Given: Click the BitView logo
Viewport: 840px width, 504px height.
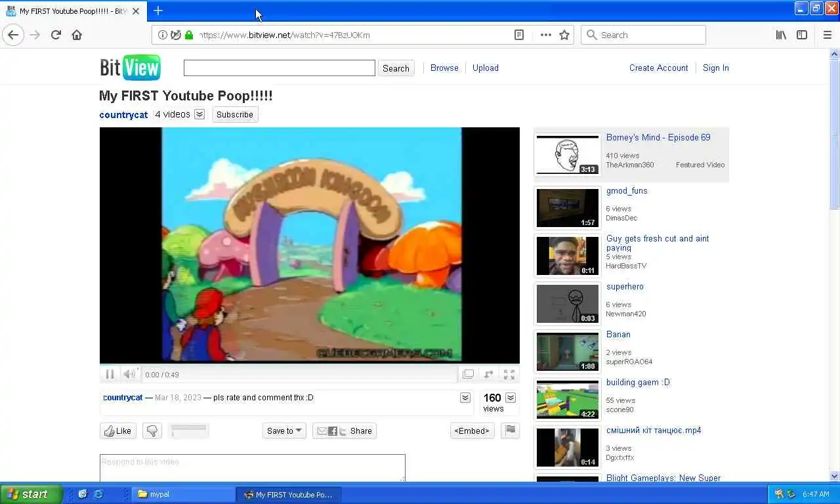Looking at the screenshot, I should coord(130,68).
